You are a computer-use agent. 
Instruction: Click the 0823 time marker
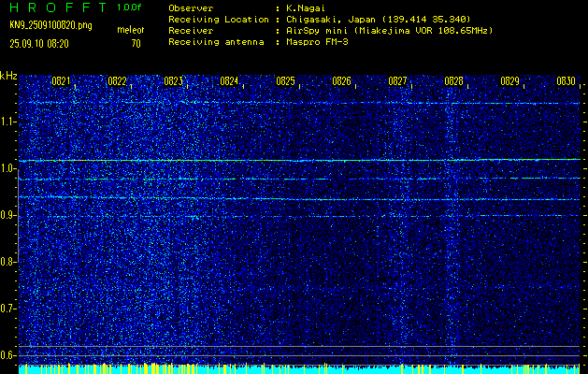pyautogui.click(x=173, y=81)
